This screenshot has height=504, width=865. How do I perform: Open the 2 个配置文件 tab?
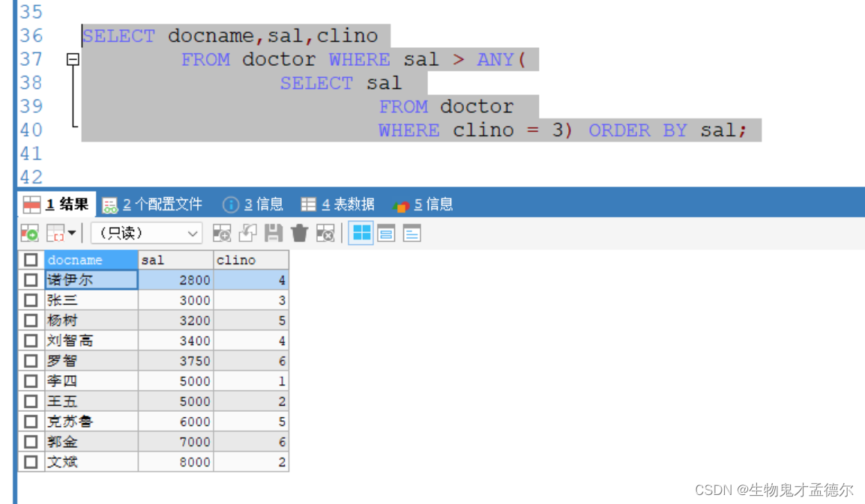tap(153, 204)
